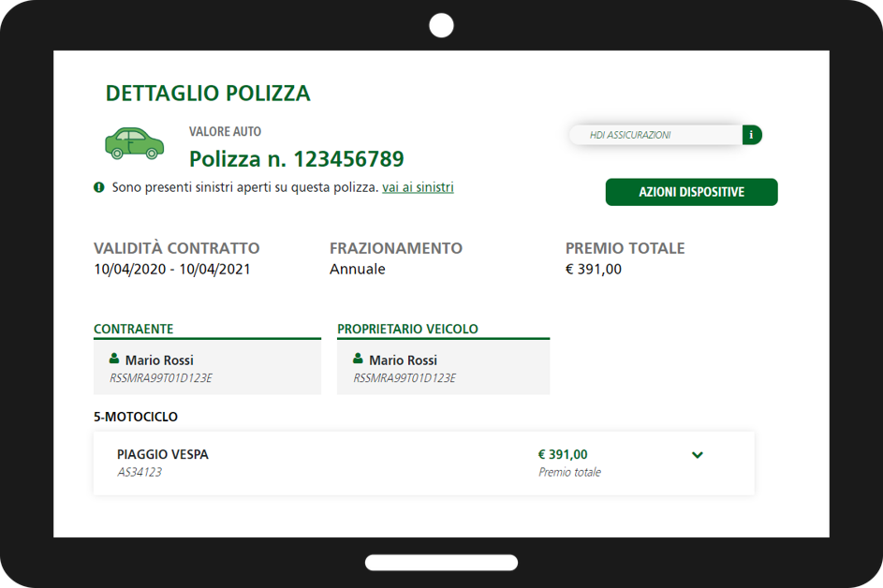Click the Validità Contratto date range
The height and width of the screenshot is (588, 883).
coord(172,270)
